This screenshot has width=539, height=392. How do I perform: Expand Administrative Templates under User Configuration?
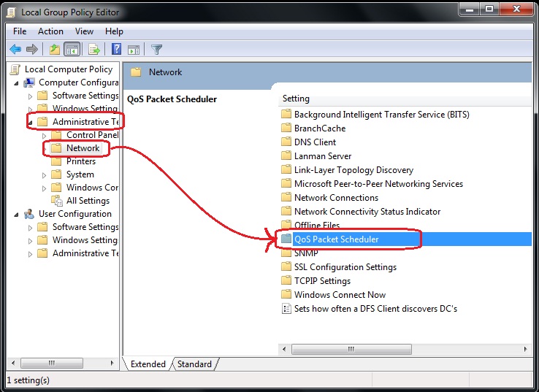coord(30,254)
